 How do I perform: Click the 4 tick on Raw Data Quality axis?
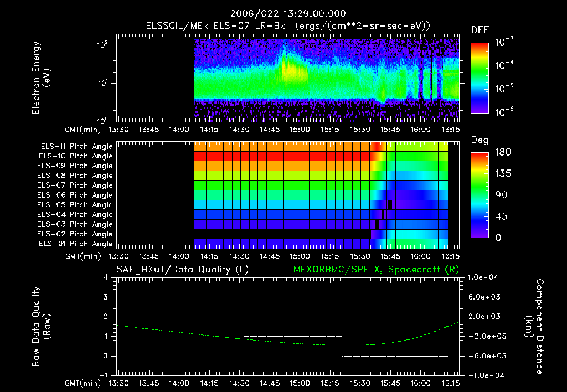click(x=106, y=277)
